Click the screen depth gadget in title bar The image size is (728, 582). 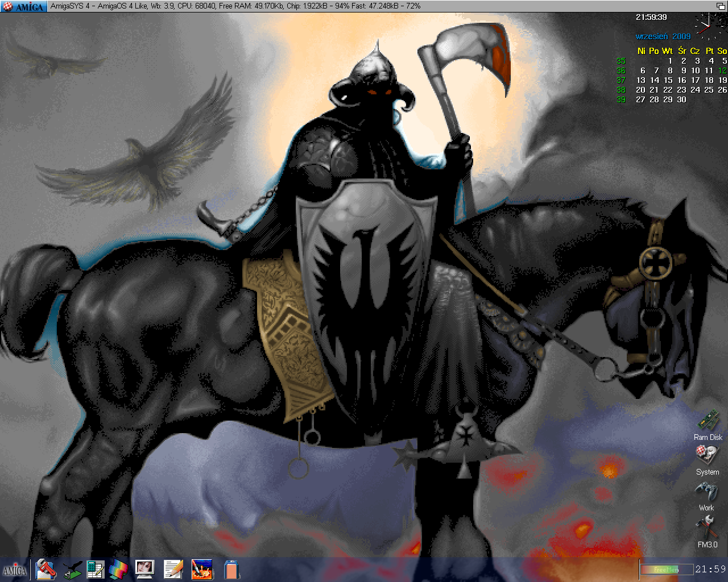721,6
